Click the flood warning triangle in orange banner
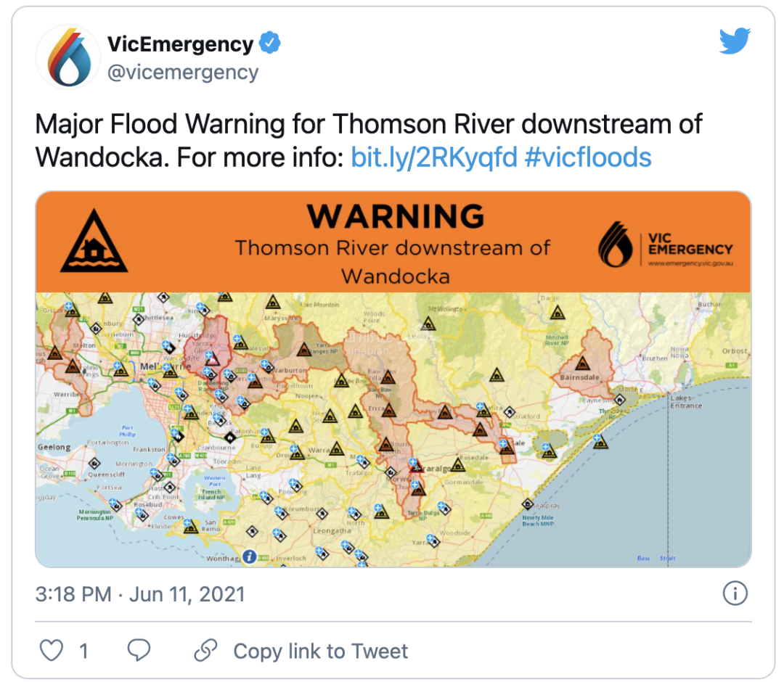Image resolution: width=784 pixels, height=682 pixels. 94,241
